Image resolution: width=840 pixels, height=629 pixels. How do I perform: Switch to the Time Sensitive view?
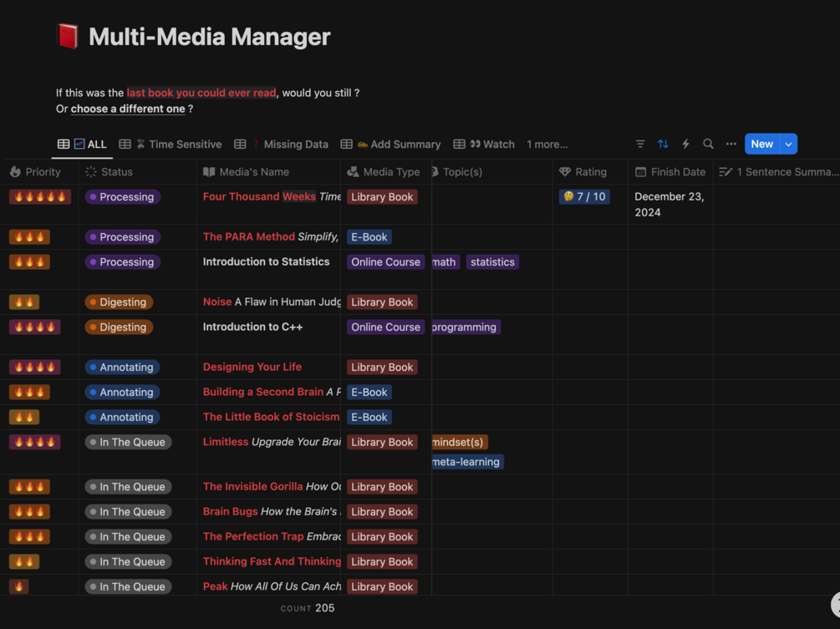coord(171,144)
